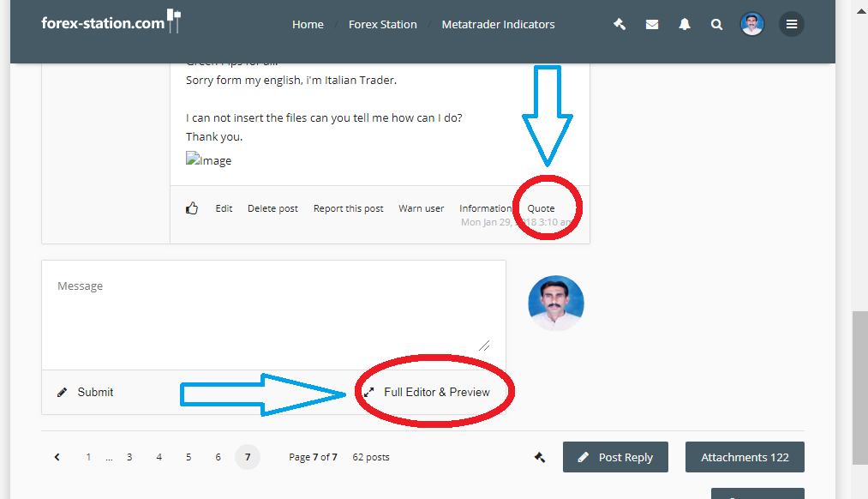Open the hamburger menu icon
The image size is (868, 499).
click(x=791, y=24)
